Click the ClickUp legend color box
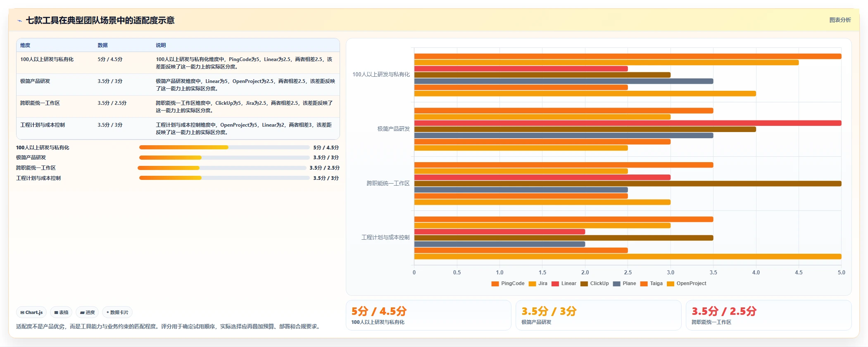 pyautogui.click(x=584, y=283)
